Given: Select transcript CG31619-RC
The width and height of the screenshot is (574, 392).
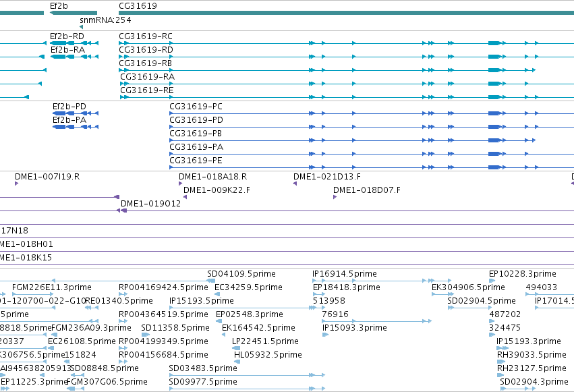Looking at the screenshot, I should click(146, 36).
